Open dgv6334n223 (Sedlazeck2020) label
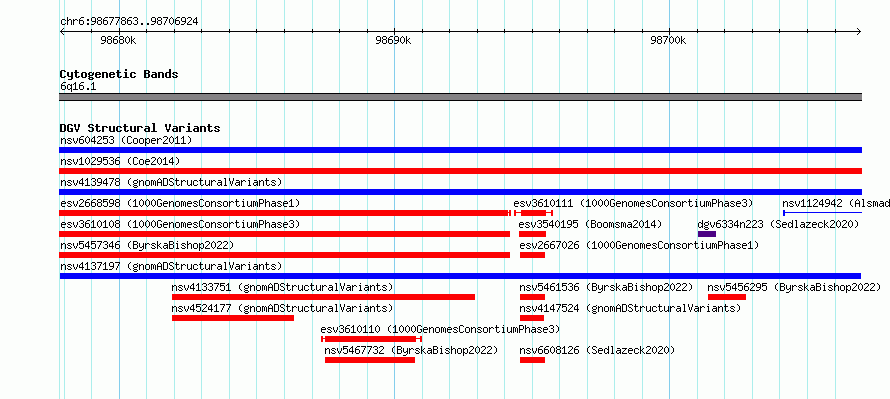Screen dimensions: 890x399 (x=778, y=224)
